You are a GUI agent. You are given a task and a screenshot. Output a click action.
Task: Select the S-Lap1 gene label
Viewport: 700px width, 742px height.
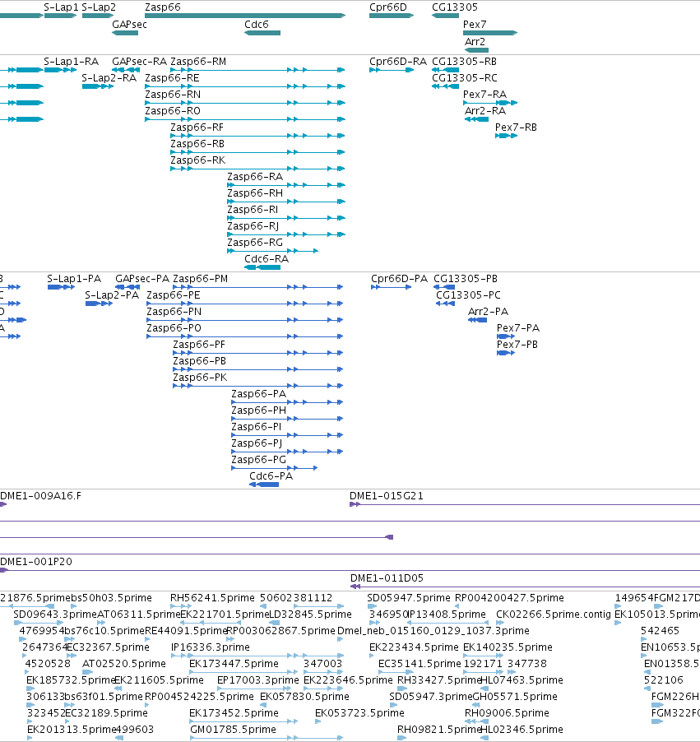61,7
